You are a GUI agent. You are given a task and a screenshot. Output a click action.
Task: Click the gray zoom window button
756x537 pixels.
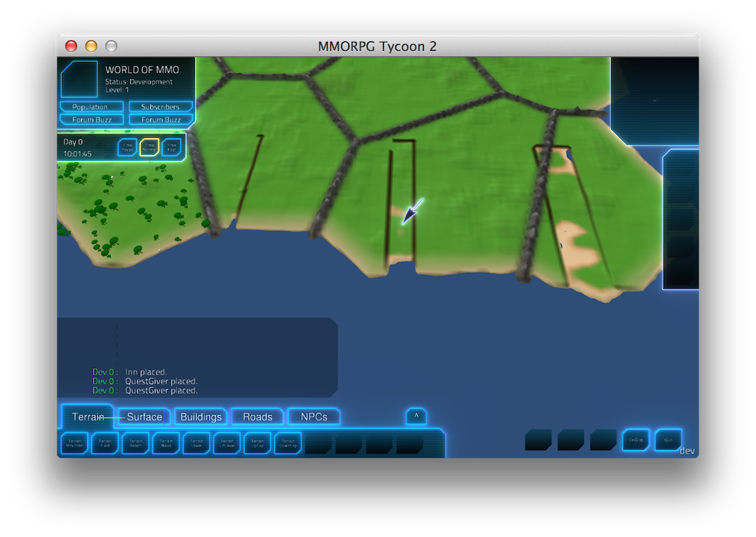111,46
